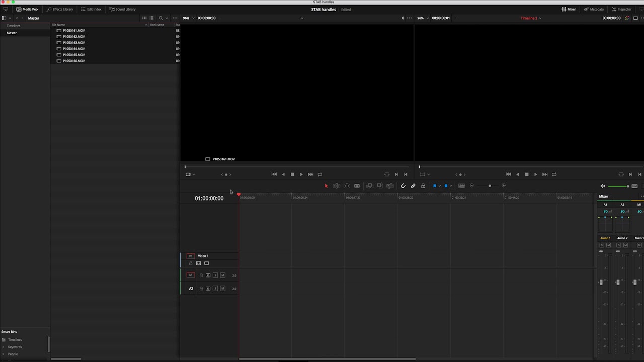This screenshot has width=644, height=362.
Task: Add a blue Flag to clip
Action: (x=435, y=186)
